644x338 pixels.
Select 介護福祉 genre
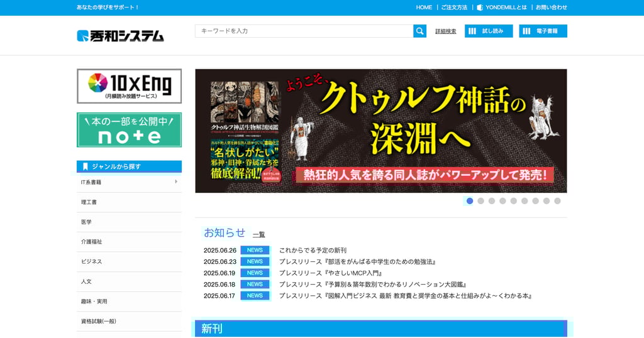129,242
